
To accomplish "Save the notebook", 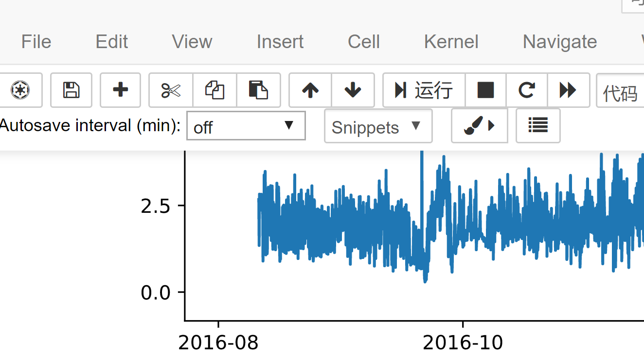I will click(x=71, y=90).
